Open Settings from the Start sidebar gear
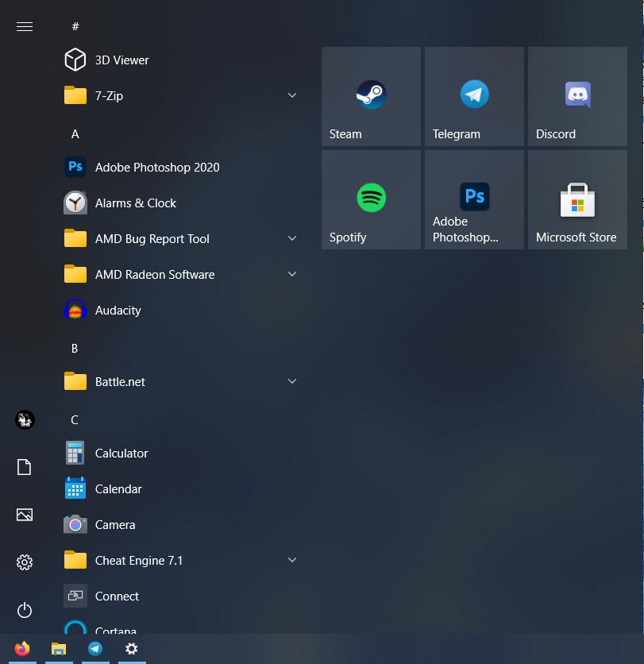The width and height of the screenshot is (644, 664). click(24, 562)
